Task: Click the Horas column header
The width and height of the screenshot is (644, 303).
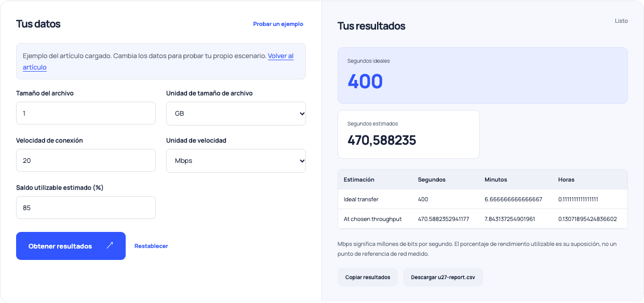Action: coord(566,180)
